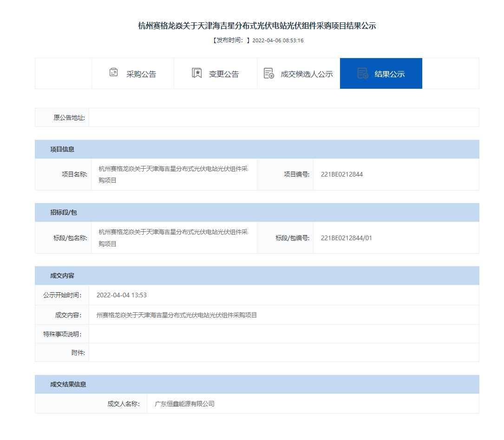
Task: Switch to the 变更公告 tab
Action: point(224,74)
